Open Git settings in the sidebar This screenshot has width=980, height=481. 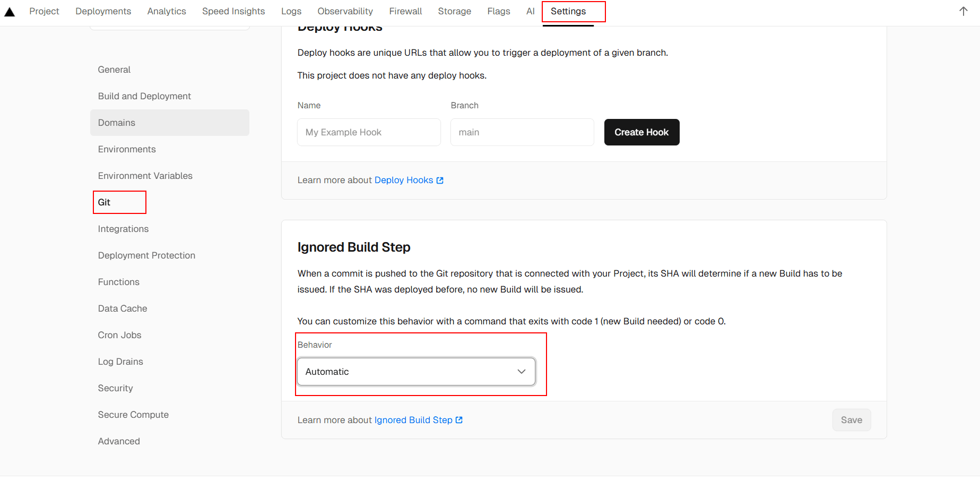click(105, 202)
